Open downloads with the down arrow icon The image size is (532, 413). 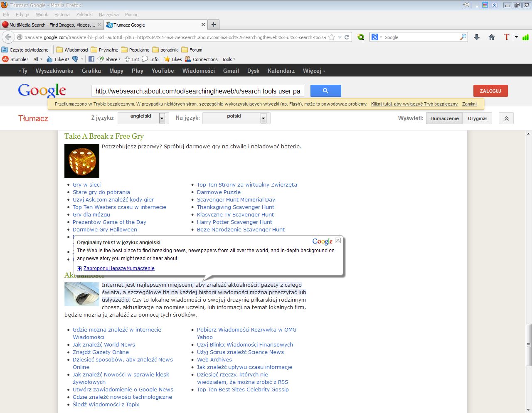(477, 37)
